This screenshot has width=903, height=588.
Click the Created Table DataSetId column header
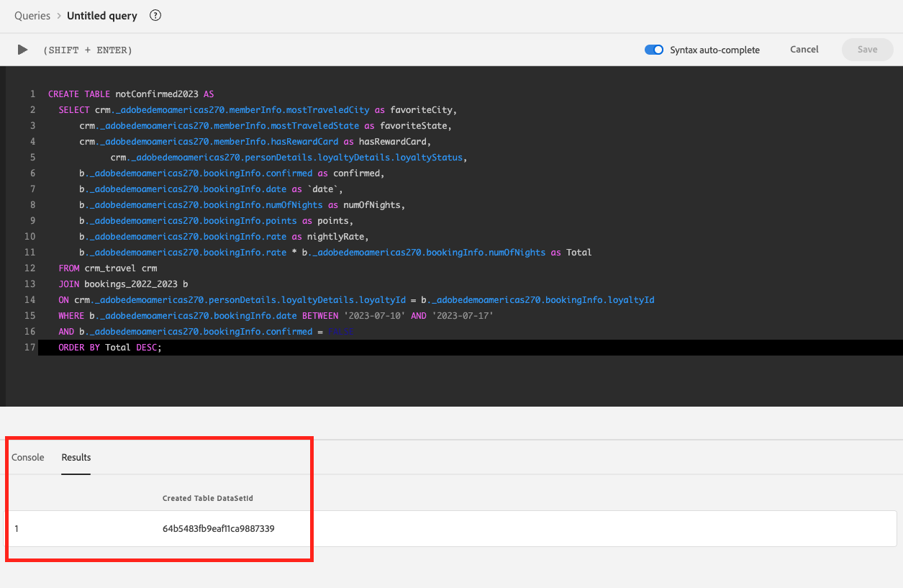pyautogui.click(x=208, y=498)
